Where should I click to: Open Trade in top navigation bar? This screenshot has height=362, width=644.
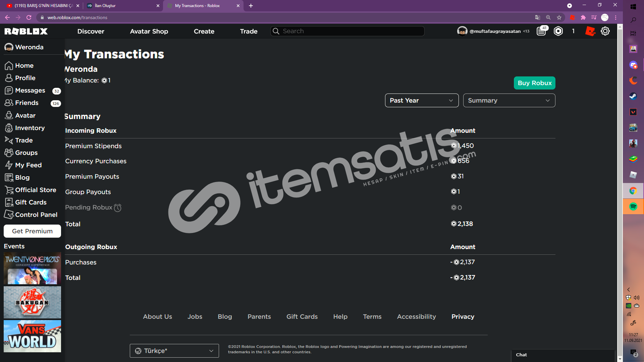[249, 31]
